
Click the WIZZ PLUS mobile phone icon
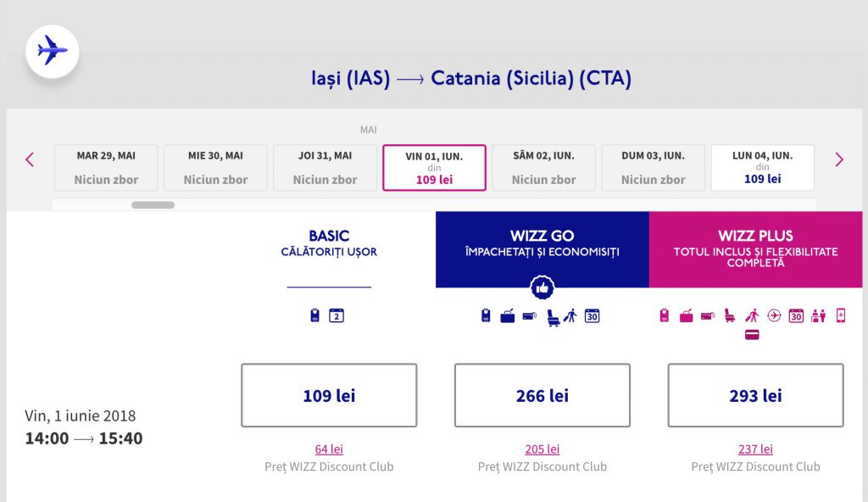pyautogui.click(x=840, y=315)
